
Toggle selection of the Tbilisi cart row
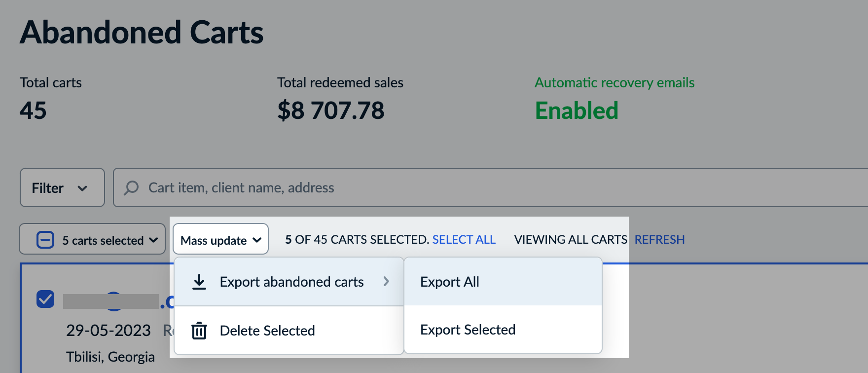(x=45, y=299)
